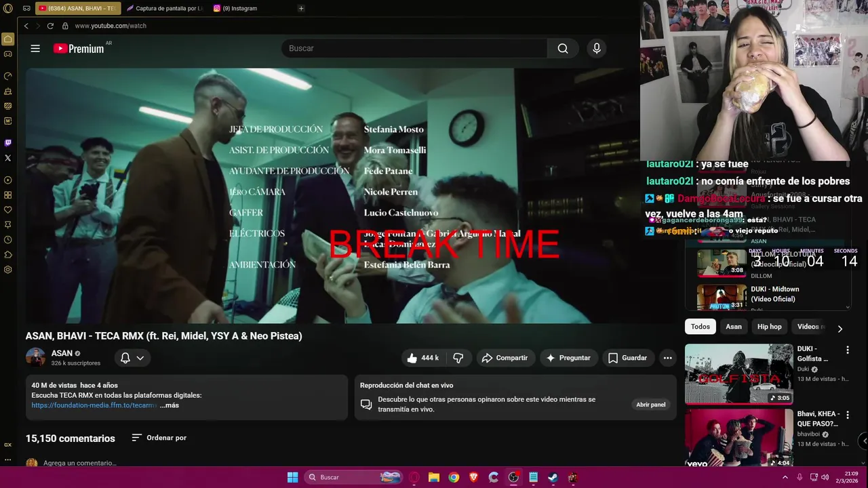Open DUKI - Midtown playlist item thumbnail
Image resolution: width=868 pixels, height=488 pixels.
coord(722,297)
